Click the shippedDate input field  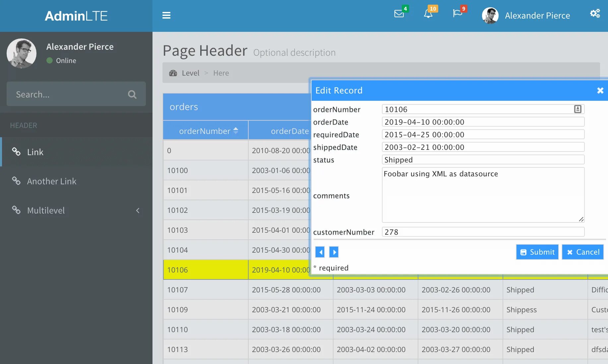click(x=483, y=147)
